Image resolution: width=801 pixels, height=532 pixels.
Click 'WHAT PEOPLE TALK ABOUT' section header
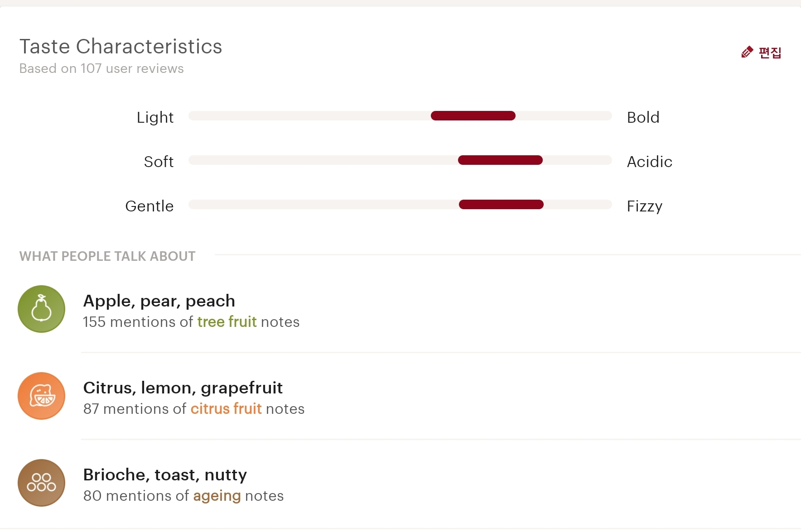[x=107, y=256]
